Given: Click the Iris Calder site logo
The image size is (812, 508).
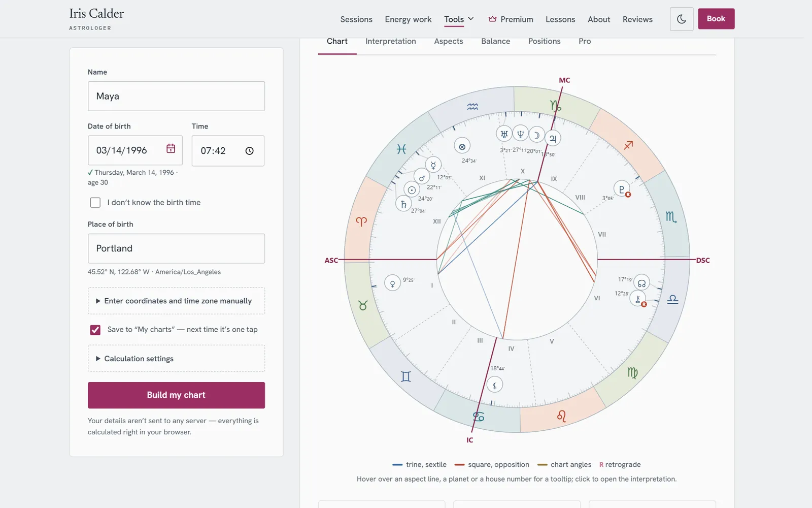Looking at the screenshot, I should tap(96, 19).
